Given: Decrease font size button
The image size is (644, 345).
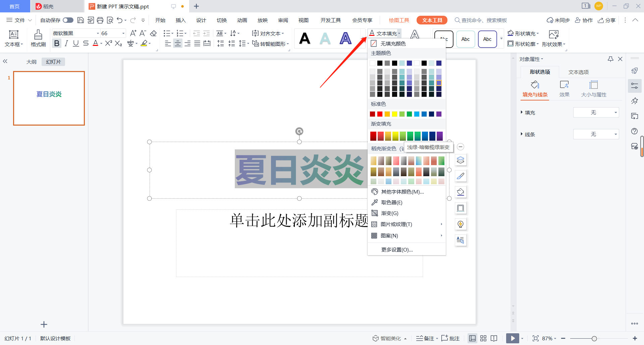Looking at the screenshot, I should 143,33.
